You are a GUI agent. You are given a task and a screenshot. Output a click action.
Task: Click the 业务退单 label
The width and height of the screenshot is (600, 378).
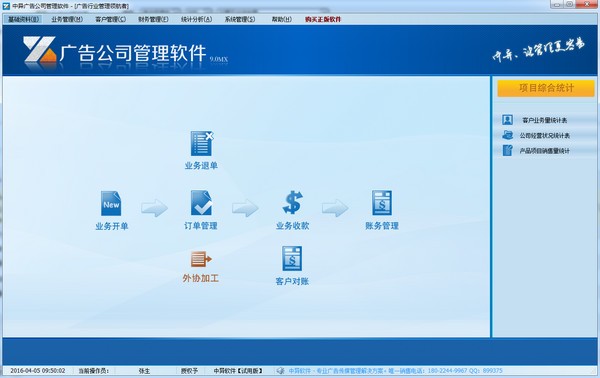[x=201, y=166]
